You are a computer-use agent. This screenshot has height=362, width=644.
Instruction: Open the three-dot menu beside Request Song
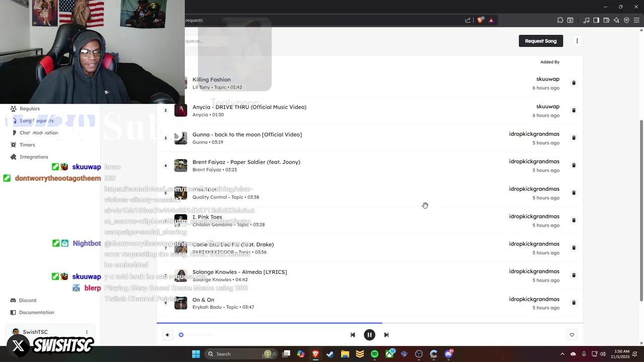[577, 41]
